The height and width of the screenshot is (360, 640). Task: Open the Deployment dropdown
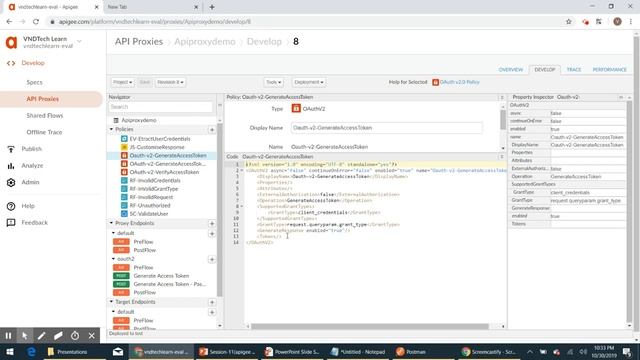tap(309, 82)
